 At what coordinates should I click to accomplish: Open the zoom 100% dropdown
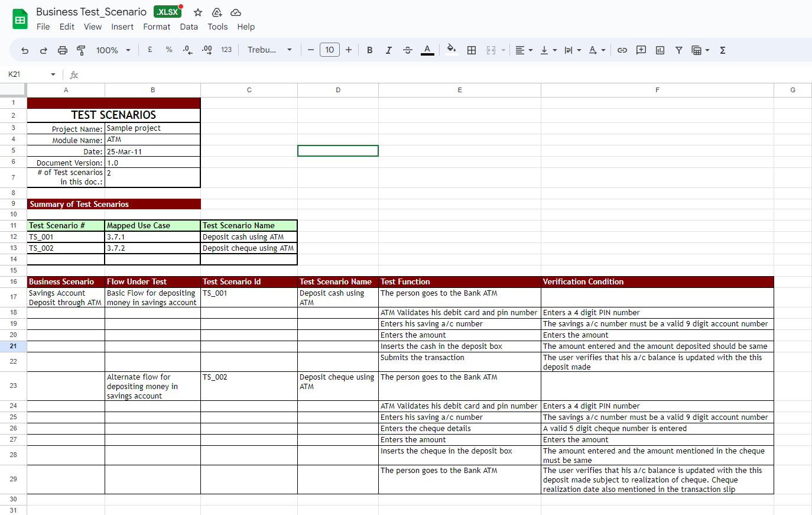113,50
